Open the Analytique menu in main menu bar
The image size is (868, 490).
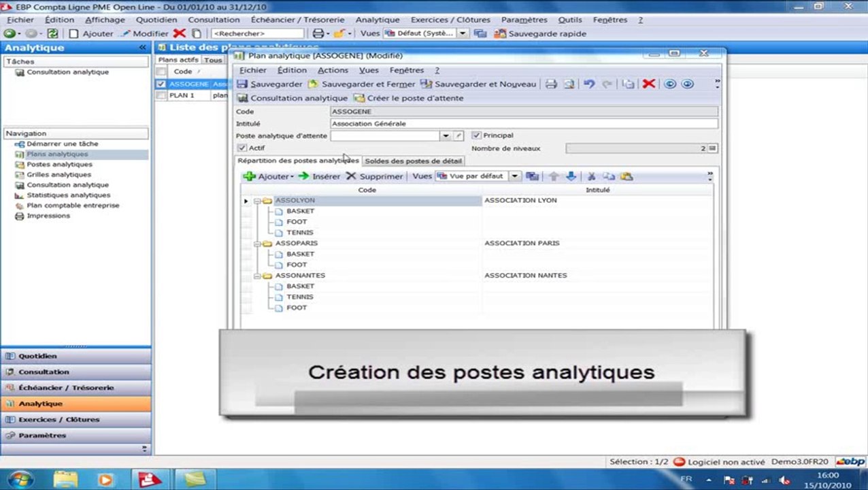coord(378,20)
